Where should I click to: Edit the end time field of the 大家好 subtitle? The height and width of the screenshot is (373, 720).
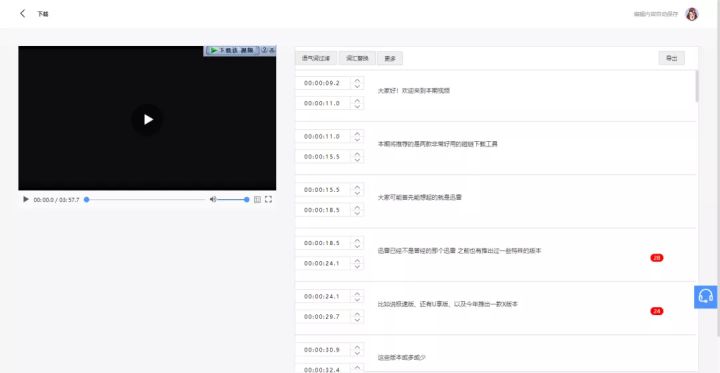pos(323,103)
